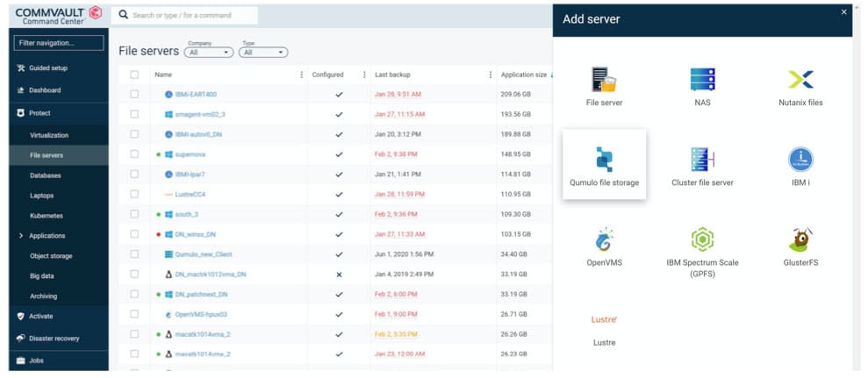Image resolution: width=868 pixels, height=378 pixels.
Task: Open the Jobs section
Action: (x=37, y=360)
